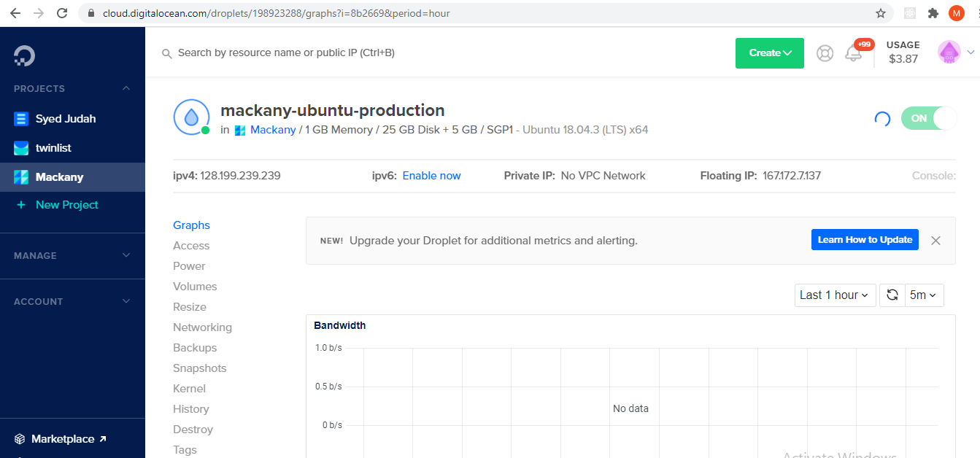The image size is (980, 458).
Task: Click the Console link
Action: [x=933, y=176]
